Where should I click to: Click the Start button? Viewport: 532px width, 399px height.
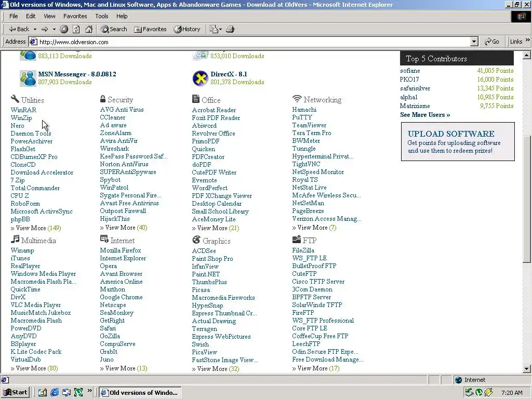15,392
